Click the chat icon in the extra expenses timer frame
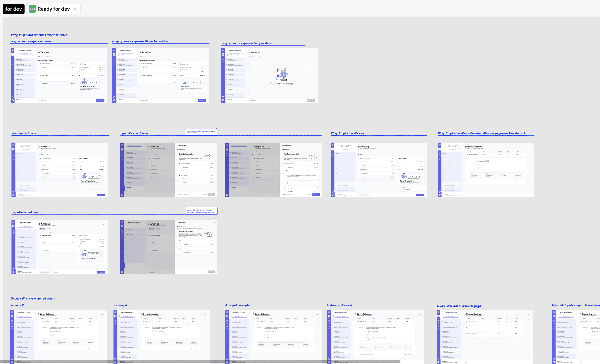The width and height of the screenshot is (600, 364). point(103,53)
